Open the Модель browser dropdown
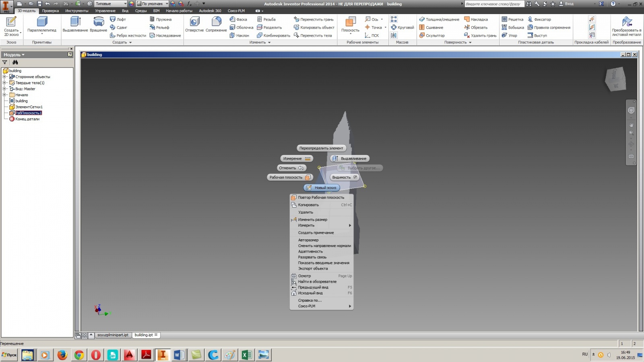This screenshot has width=644, height=362. point(14,55)
